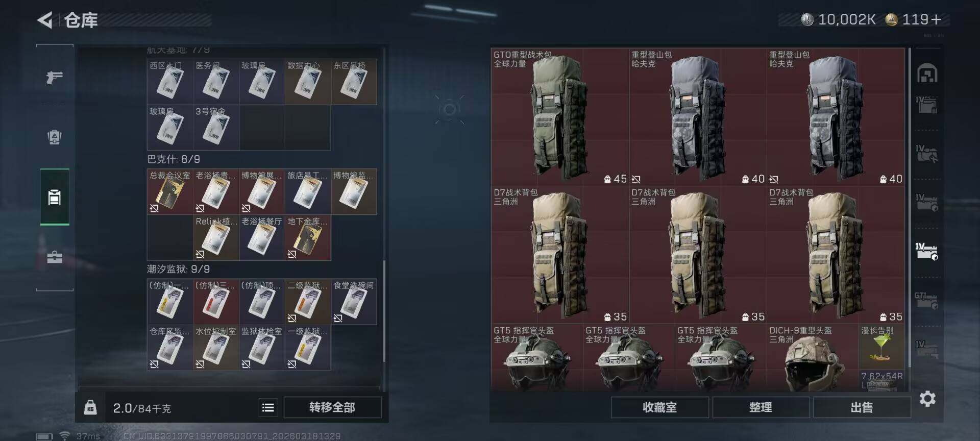The height and width of the screenshot is (441, 980).
Task: Click the 整理 sort button
Action: [x=761, y=407]
